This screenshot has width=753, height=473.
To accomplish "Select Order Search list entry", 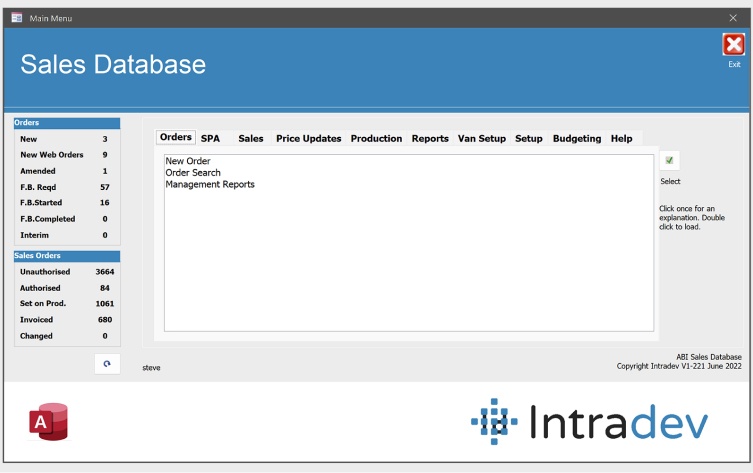I will 193,173.
